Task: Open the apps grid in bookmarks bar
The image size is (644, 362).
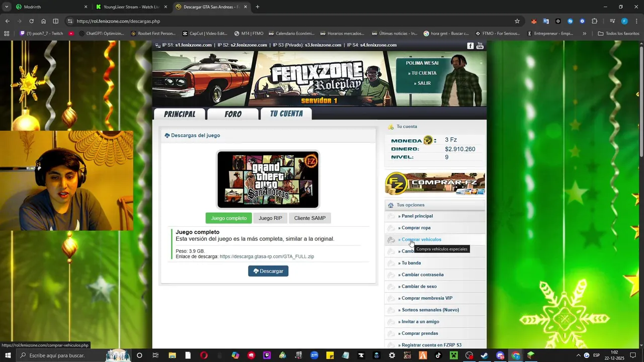Action: tap(7, 34)
